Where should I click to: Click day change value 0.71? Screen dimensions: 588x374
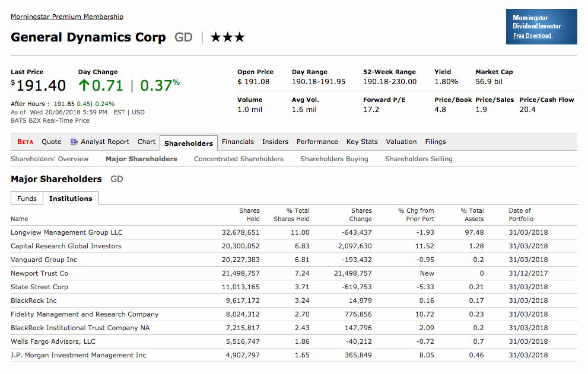point(107,85)
